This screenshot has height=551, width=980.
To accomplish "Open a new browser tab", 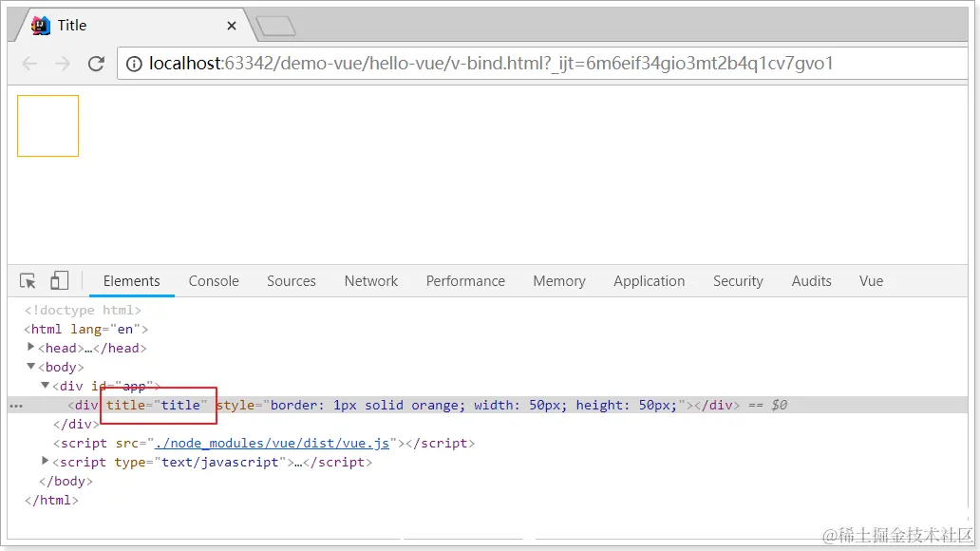I will (275, 27).
